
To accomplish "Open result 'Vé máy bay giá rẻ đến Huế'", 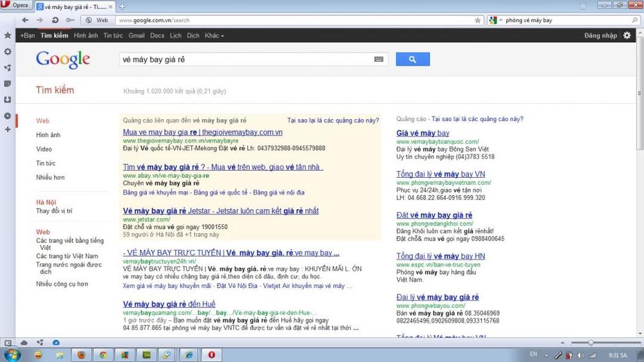I will [169, 304].
